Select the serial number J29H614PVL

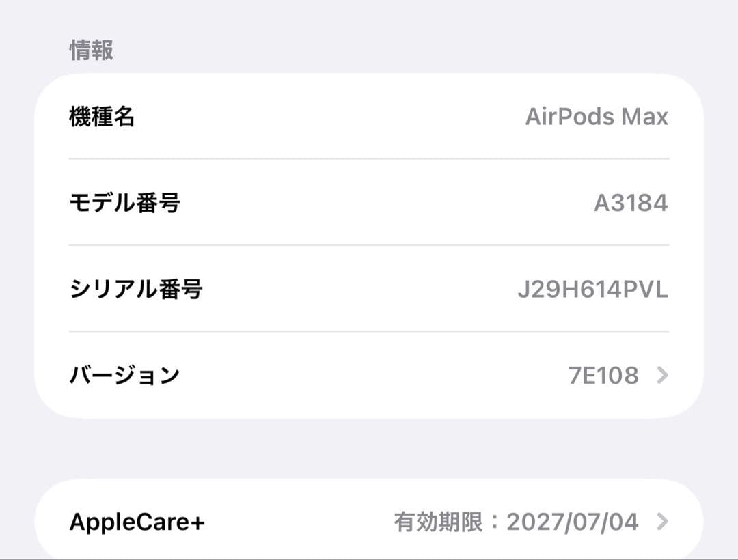pos(593,289)
